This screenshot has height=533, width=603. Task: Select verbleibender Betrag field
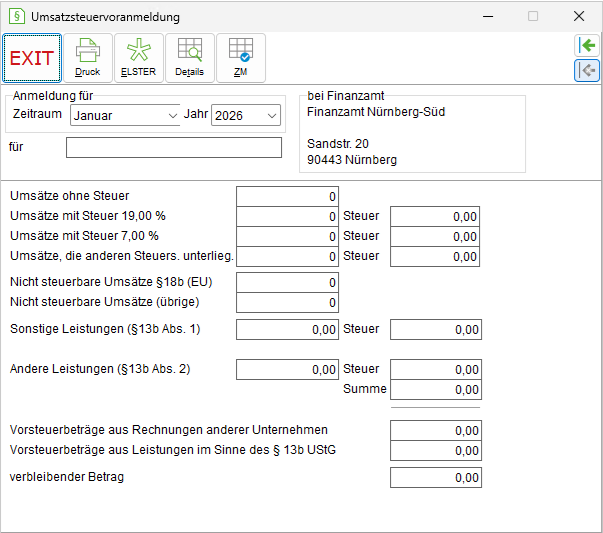click(436, 478)
